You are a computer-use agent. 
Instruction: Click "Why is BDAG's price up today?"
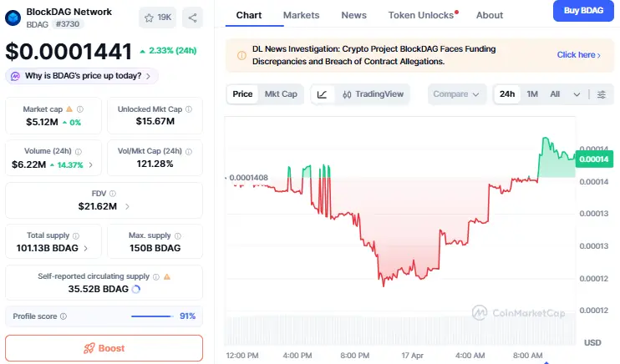82,76
